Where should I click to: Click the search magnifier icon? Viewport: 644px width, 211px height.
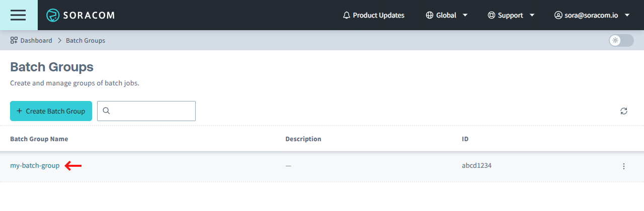coord(106,111)
